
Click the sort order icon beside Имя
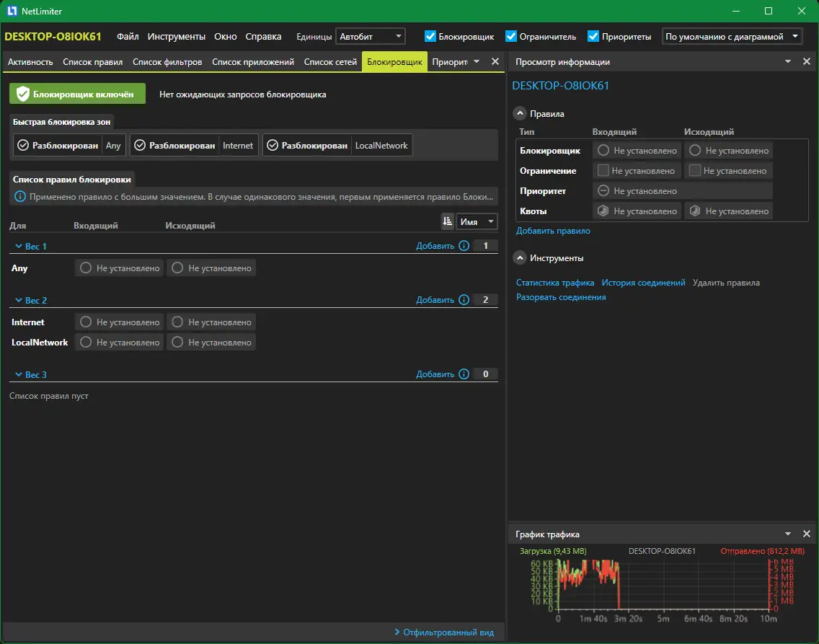click(x=447, y=221)
